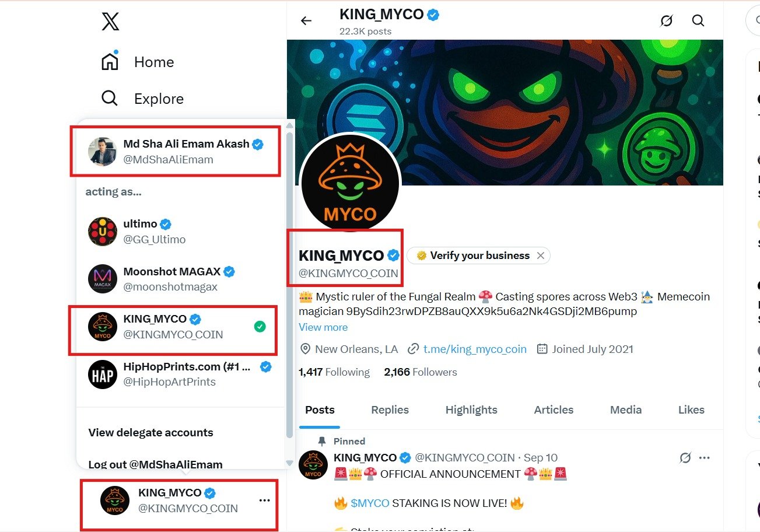Open the KING_MYCO profile picture
760x532 pixels.
(350, 184)
